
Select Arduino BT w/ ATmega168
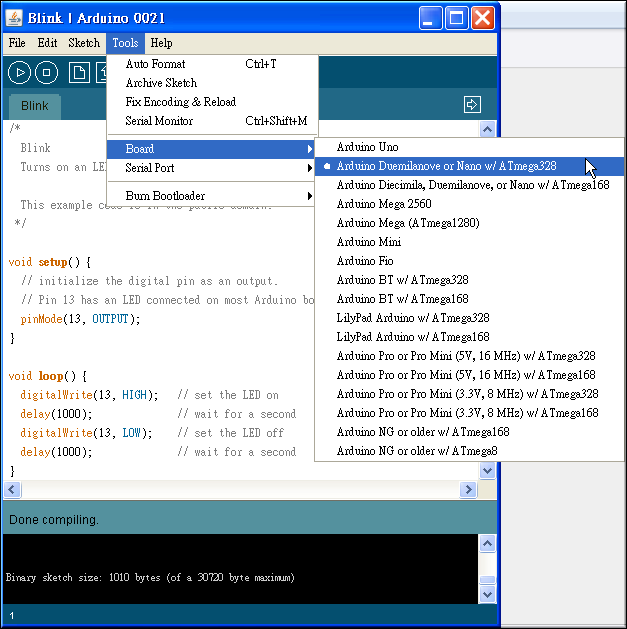tap(469, 299)
